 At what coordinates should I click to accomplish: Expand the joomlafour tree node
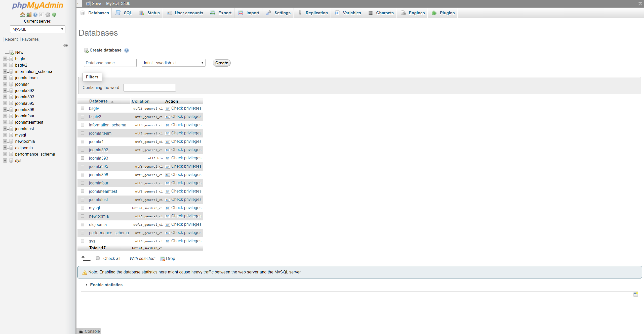pos(5,116)
